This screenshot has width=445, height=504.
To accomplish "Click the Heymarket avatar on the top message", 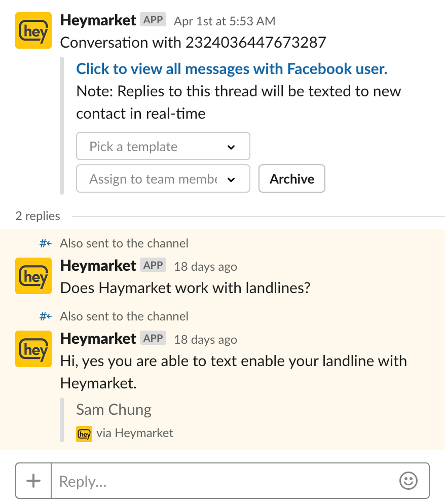I will click(33, 30).
